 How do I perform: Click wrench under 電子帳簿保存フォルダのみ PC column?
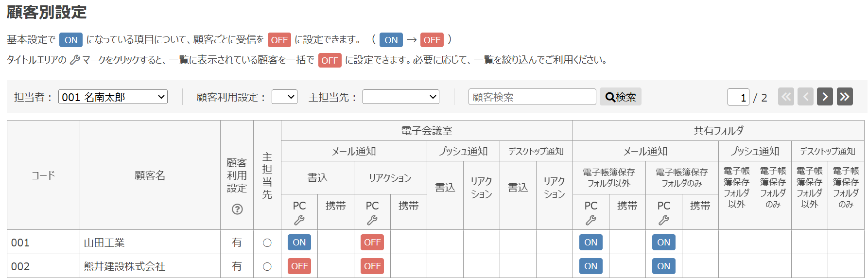pyautogui.click(x=664, y=220)
